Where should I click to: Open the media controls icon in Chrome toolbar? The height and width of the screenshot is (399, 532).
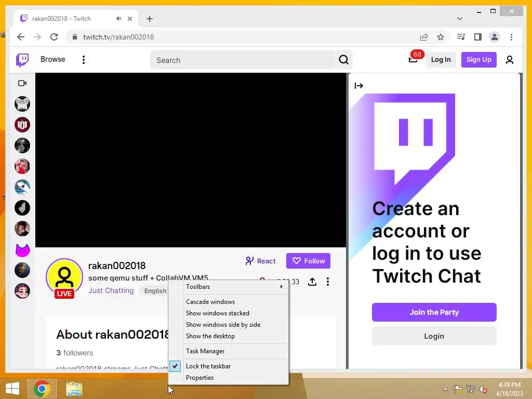(461, 37)
